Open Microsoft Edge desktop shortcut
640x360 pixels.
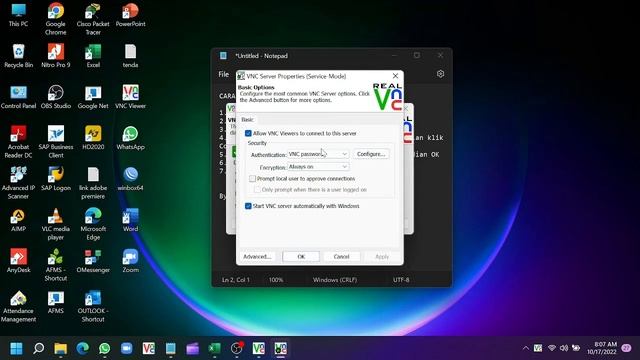pyautogui.click(x=93, y=224)
